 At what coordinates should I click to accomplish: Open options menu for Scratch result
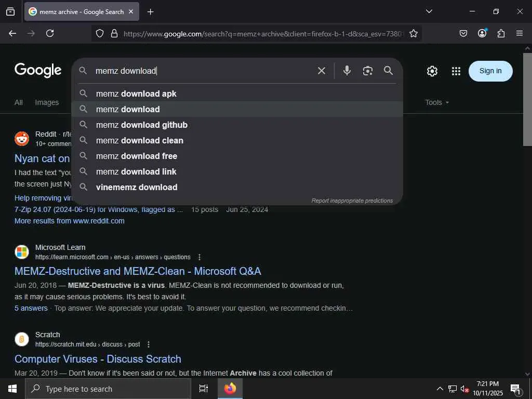coord(148,344)
